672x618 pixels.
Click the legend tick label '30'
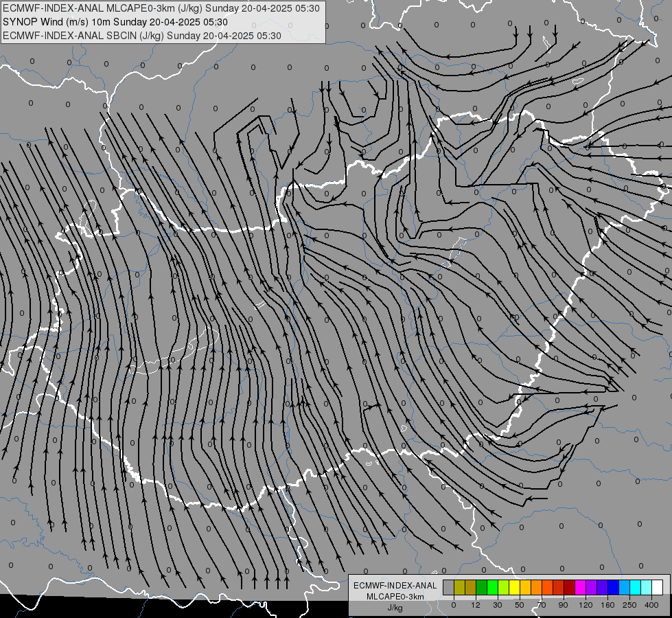[498, 605]
